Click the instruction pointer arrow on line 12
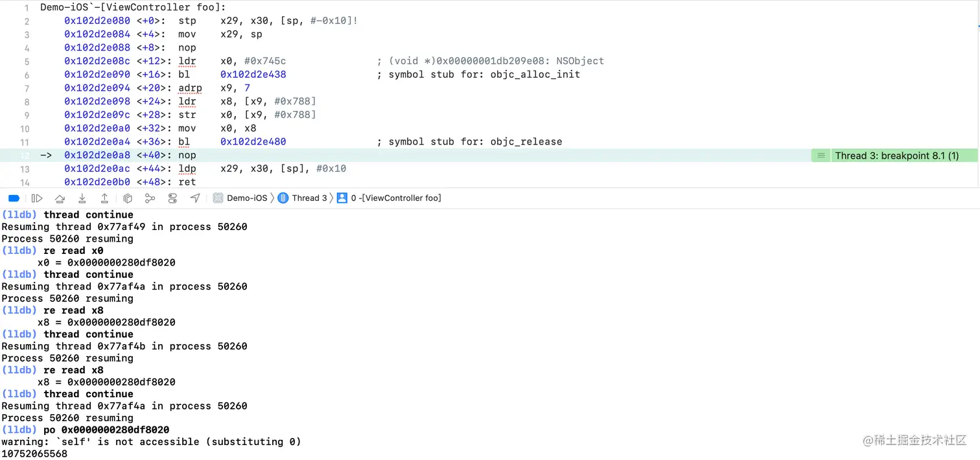The image size is (980, 460). pyautogui.click(x=46, y=155)
